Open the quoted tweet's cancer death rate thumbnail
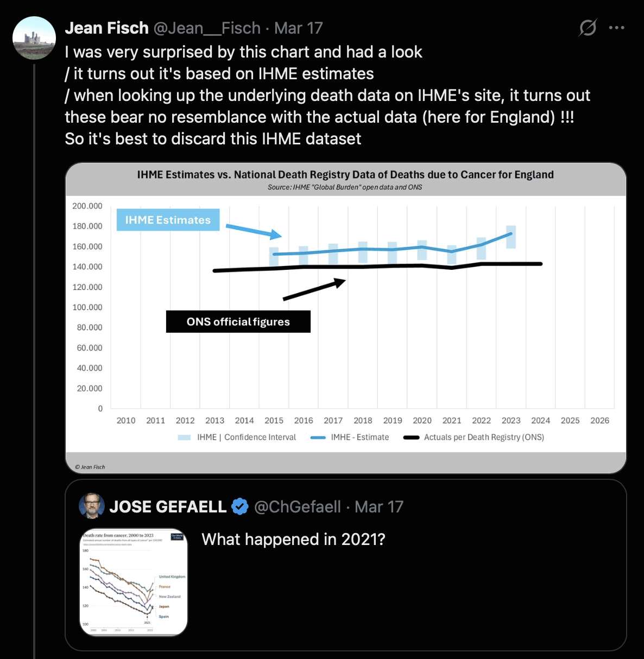Image resolution: width=644 pixels, height=659 pixels. click(134, 582)
